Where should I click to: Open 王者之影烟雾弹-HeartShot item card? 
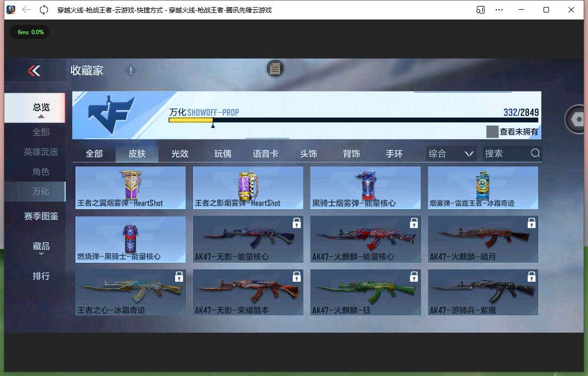(x=248, y=188)
